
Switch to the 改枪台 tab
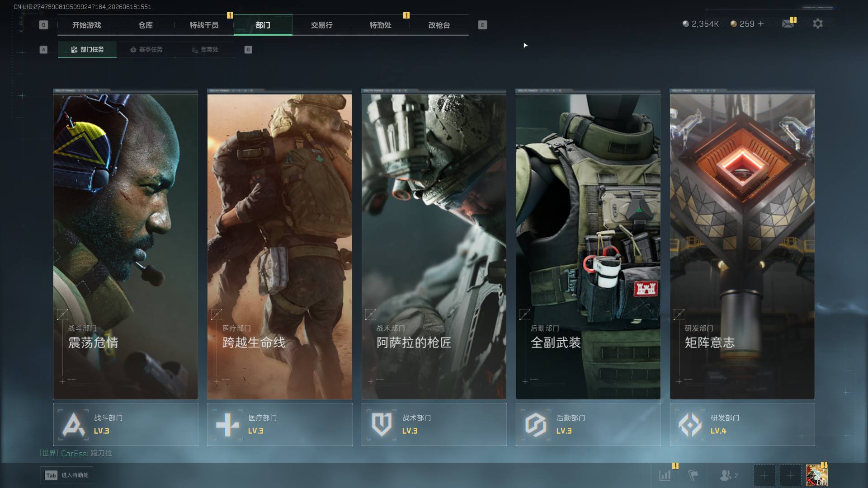click(x=439, y=25)
